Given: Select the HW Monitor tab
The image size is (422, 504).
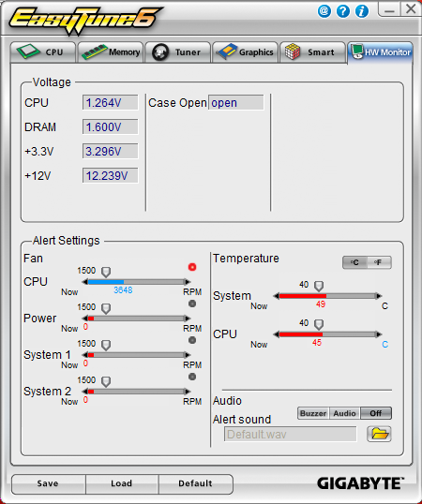Looking at the screenshot, I should click(380, 52).
